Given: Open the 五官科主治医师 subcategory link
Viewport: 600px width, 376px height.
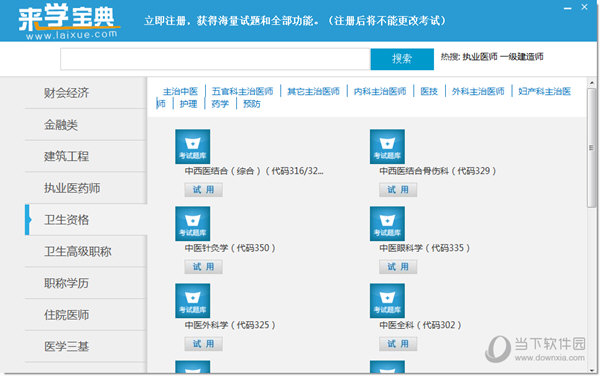Looking at the screenshot, I should (x=243, y=91).
